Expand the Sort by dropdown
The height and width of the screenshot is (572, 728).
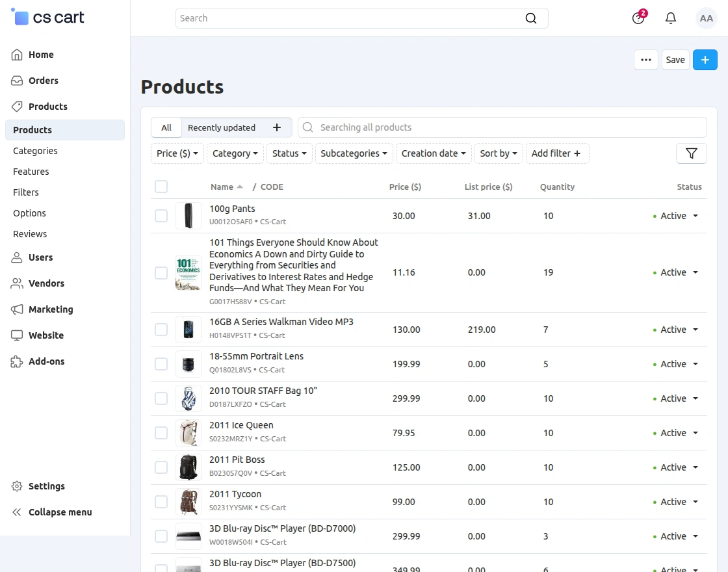tap(498, 153)
